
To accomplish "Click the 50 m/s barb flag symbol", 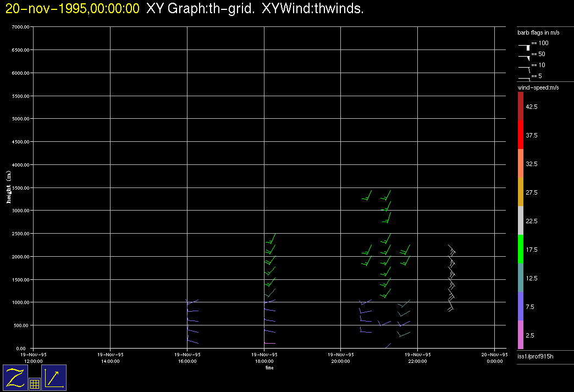I will click(525, 57).
